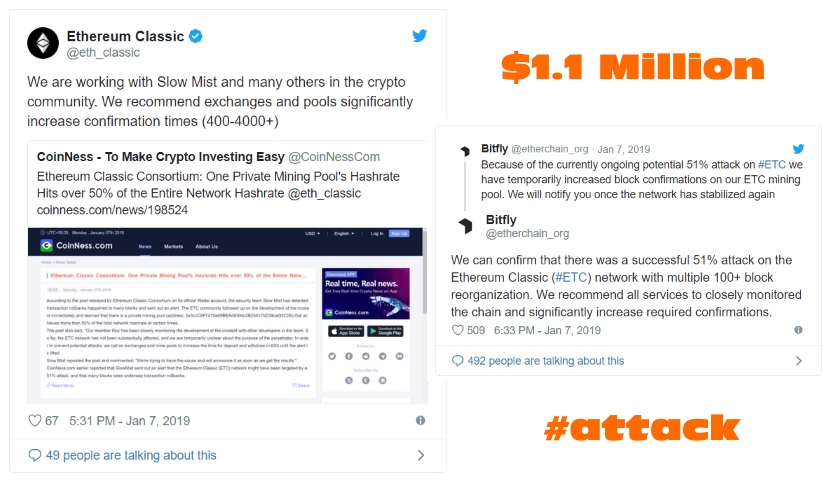The width and height of the screenshot is (840, 480).
Task: Click the Bitfly avatar next to @etherchain_org
Action: point(465,226)
